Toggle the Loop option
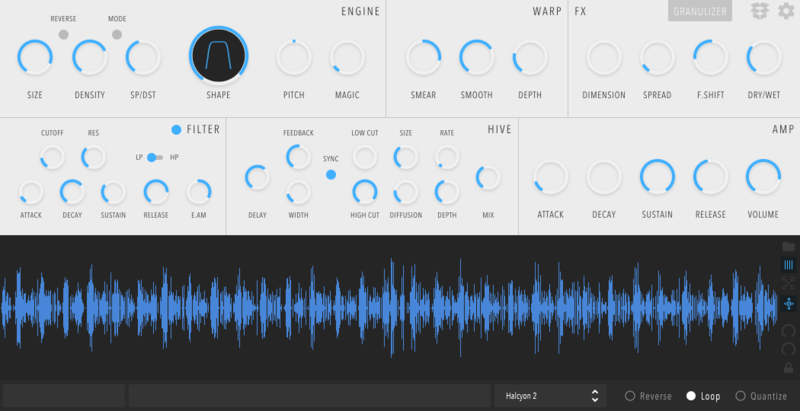The width and height of the screenshot is (800, 411). 691,396
